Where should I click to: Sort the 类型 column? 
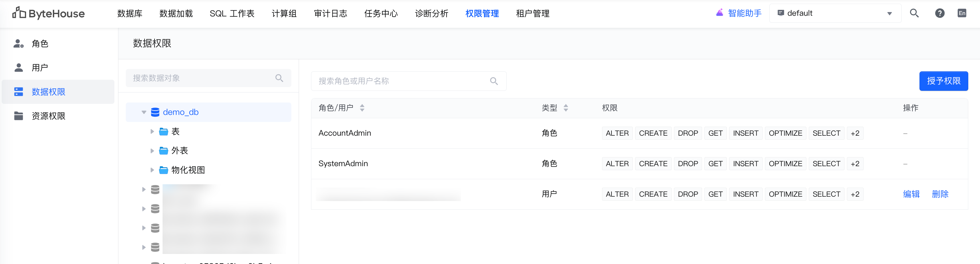pyautogui.click(x=566, y=108)
